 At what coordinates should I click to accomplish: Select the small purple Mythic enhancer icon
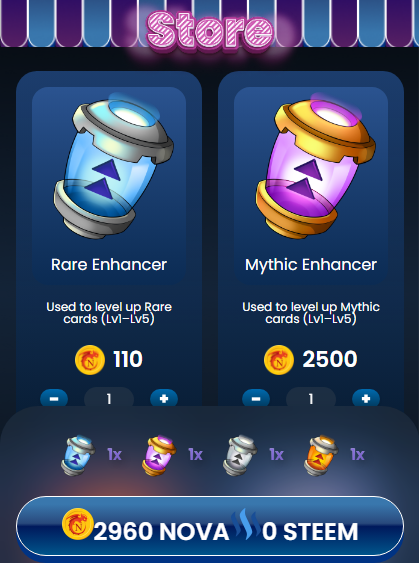(x=159, y=455)
